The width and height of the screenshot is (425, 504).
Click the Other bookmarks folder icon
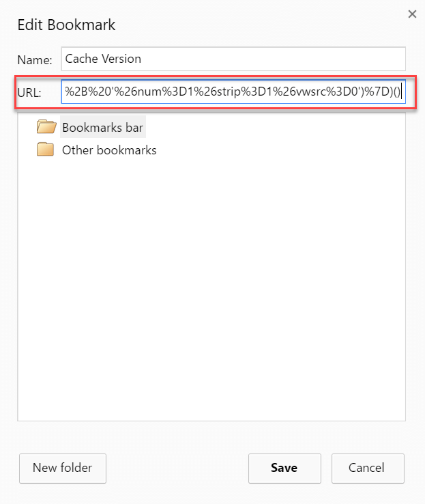click(46, 150)
